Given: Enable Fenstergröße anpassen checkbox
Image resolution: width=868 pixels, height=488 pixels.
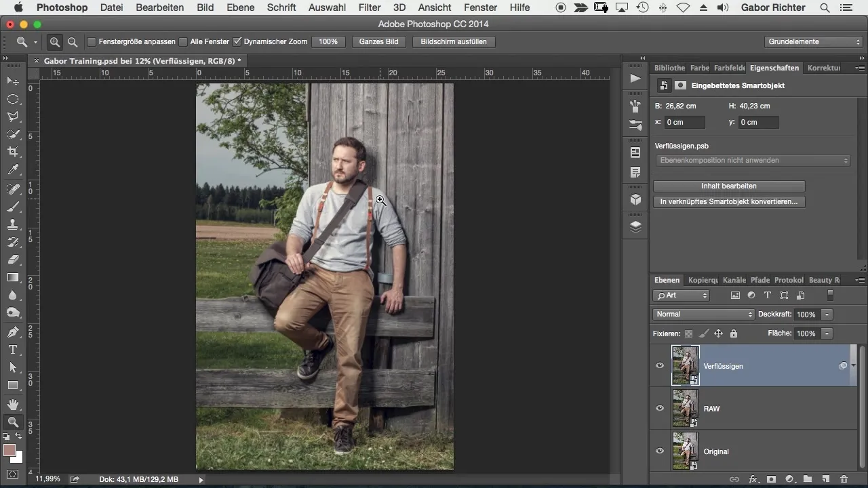Looking at the screenshot, I should 92,42.
